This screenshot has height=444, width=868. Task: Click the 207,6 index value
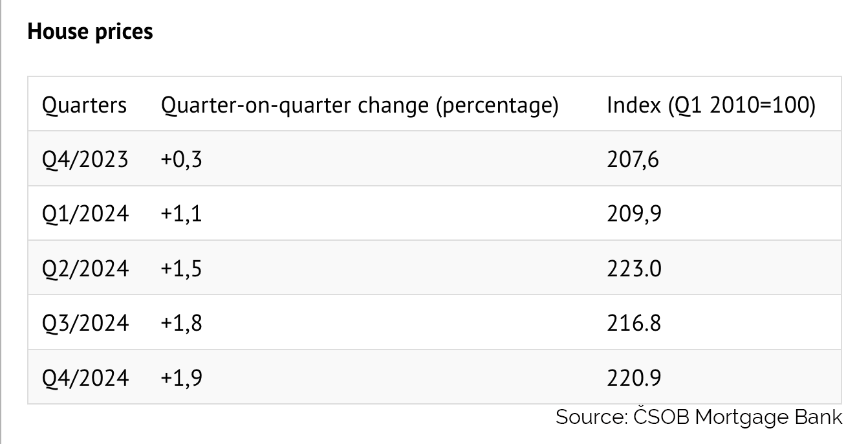click(633, 159)
